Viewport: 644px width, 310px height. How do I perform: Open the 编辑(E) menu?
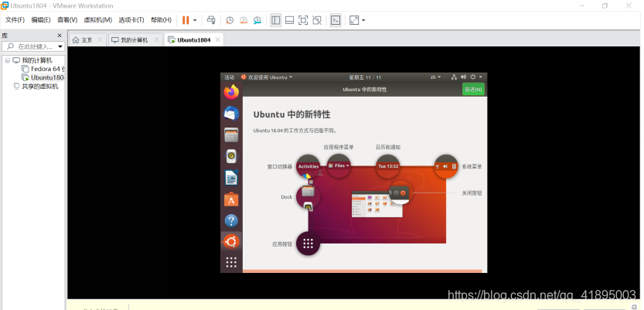[x=41, y=19]
